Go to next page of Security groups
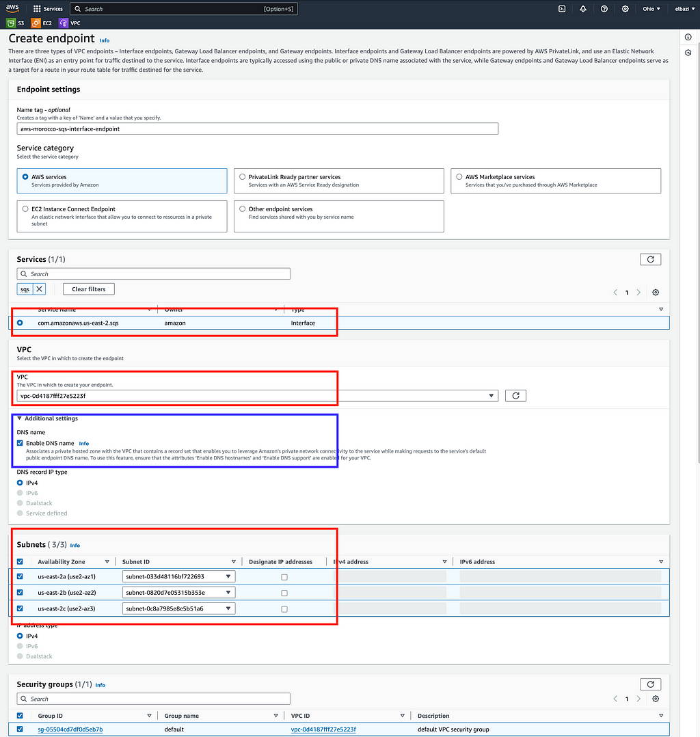This screenshot has width=700, height=737. click(x=638, y=699)
